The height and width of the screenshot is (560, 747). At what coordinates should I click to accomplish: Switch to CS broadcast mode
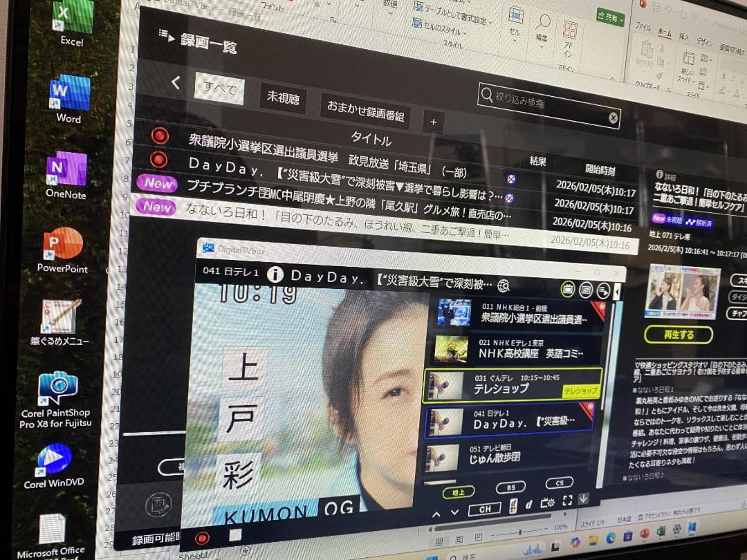560,482
